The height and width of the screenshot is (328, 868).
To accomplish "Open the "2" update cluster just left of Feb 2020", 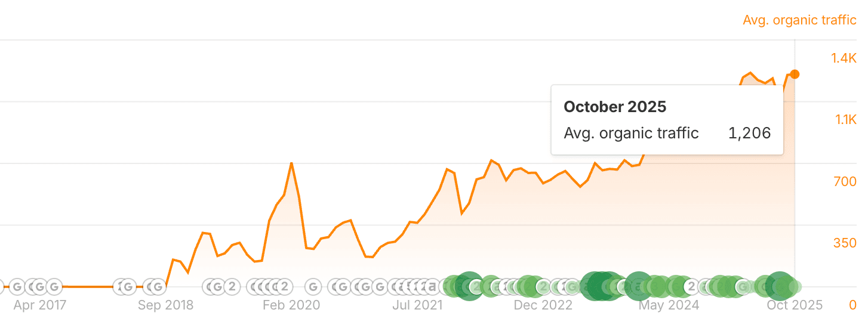I will point(284,287).
